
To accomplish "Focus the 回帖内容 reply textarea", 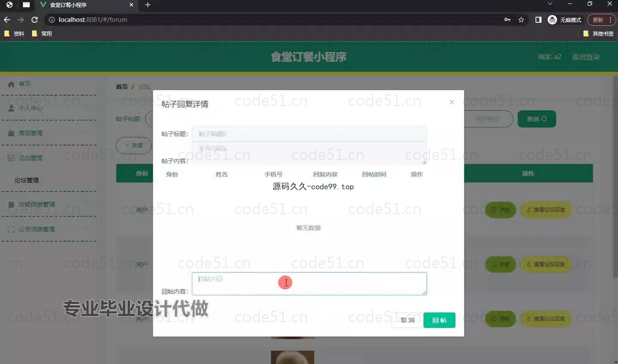I will 309,284.
